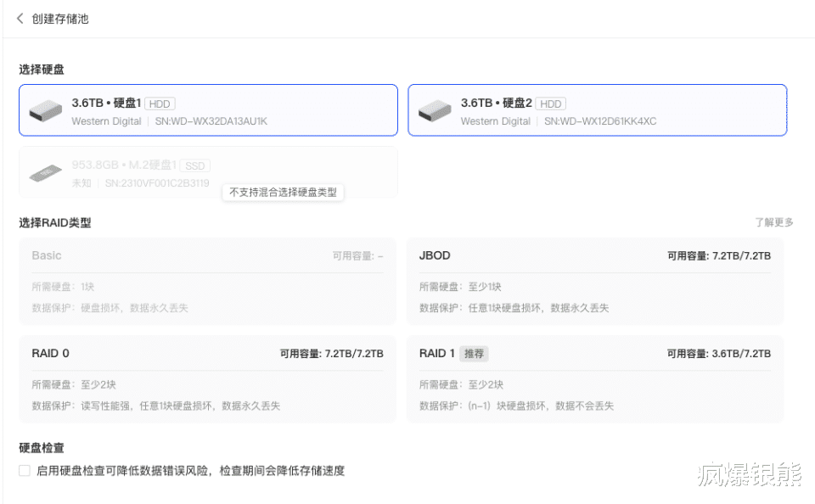Select the 硬盘1 drive icon
This screenshot has width=815, height=504.
(x=46, y=110)
